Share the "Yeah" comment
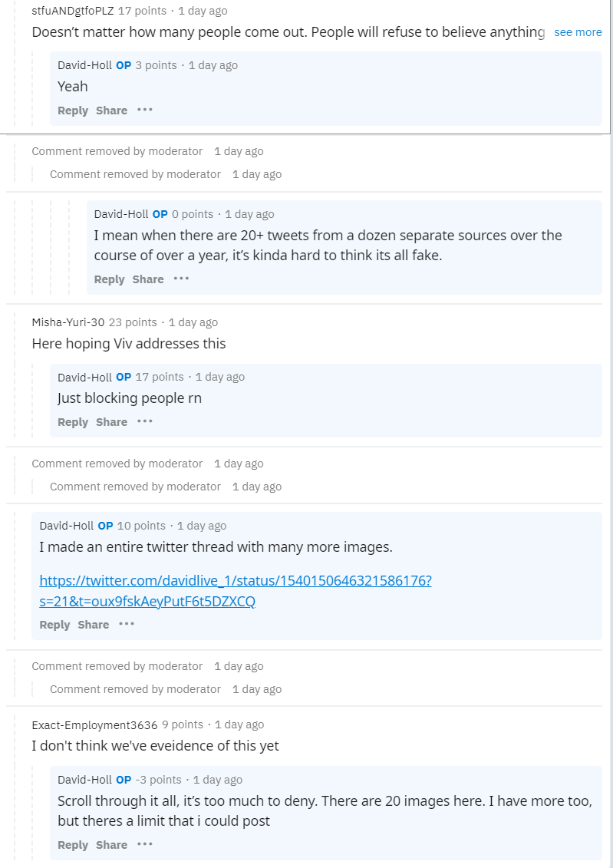This screenshot has width=613, height=868. coord(112,111)
